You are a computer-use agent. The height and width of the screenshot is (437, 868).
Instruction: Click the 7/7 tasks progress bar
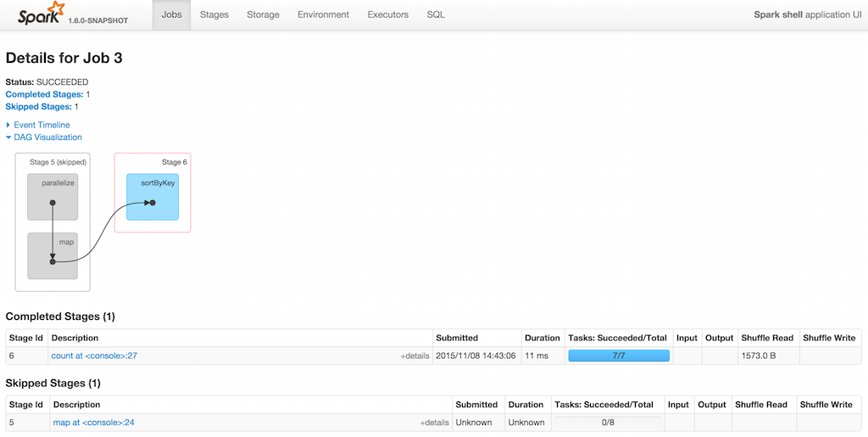point(618,356)
